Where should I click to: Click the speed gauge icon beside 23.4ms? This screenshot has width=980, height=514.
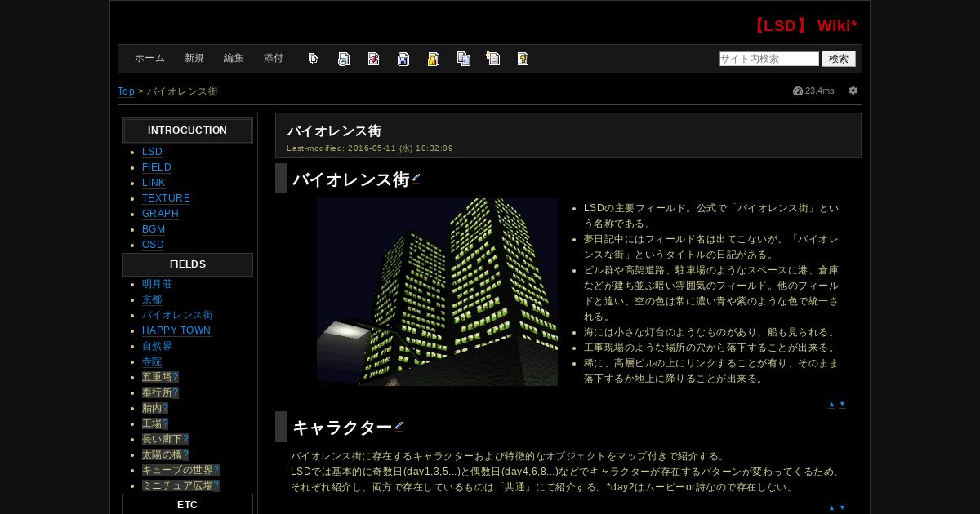798,91
